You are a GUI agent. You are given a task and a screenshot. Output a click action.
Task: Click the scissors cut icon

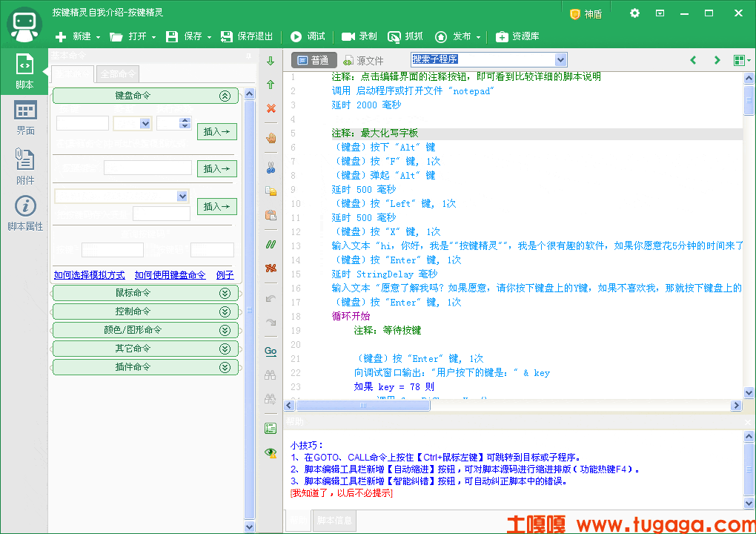tap(271, 168)
